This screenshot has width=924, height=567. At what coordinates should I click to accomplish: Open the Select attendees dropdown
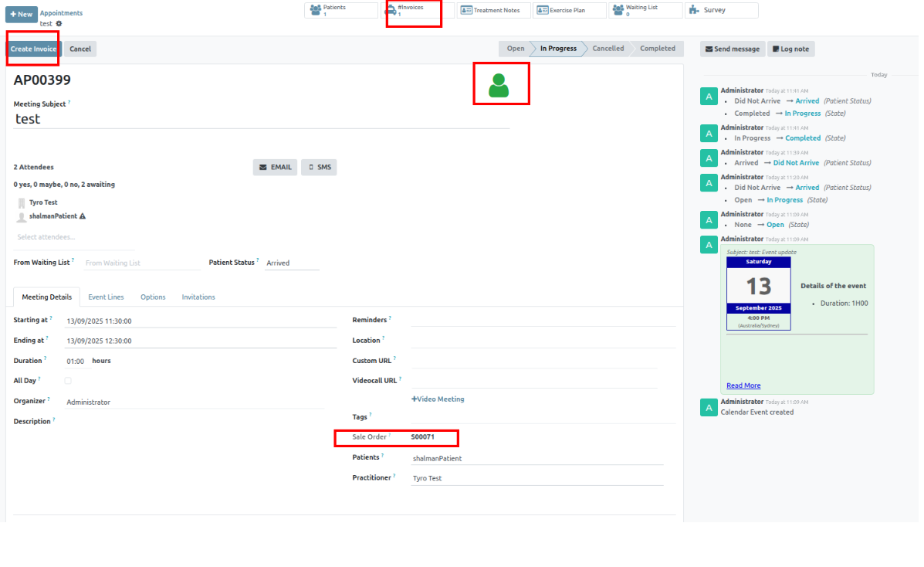74,237
